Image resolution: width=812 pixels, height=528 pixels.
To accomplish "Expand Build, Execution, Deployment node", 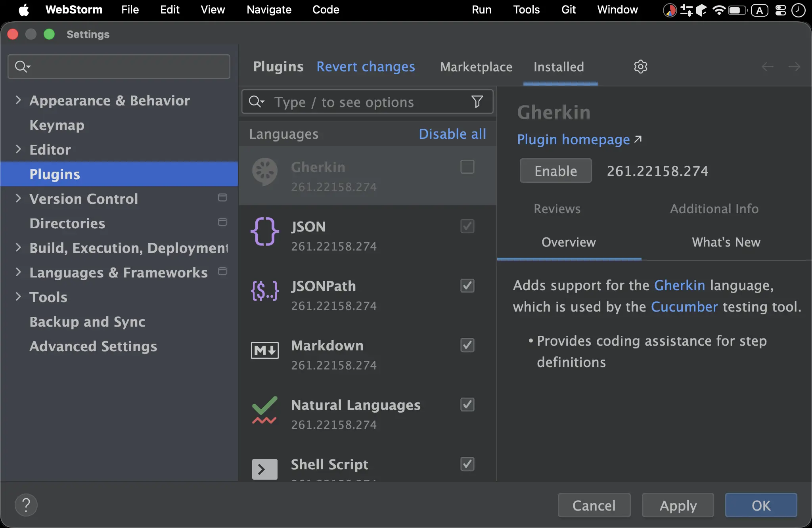I will 18,247.
